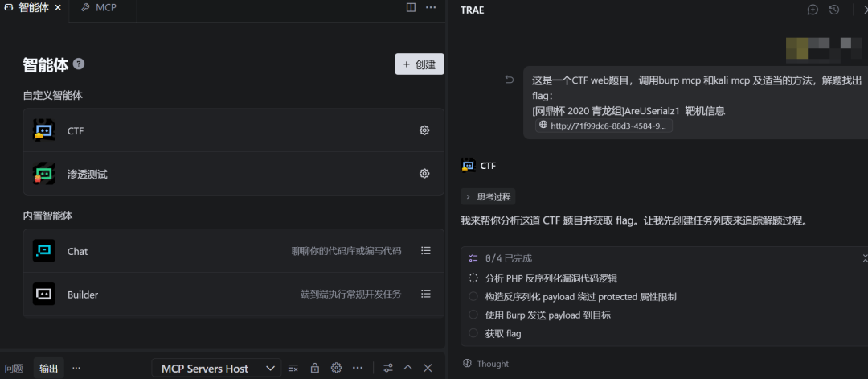Click CTF agent icon in chat

pyautogui.click(x=469, y=165)
